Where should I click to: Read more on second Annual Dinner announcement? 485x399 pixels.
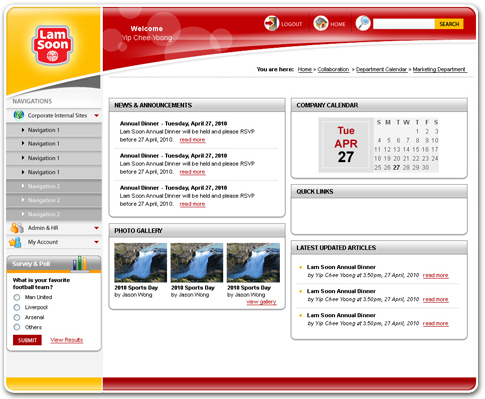pos(192,172)
